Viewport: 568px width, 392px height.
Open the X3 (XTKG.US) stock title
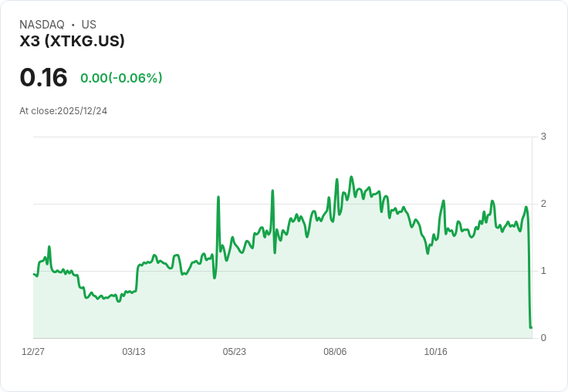(72, 41)
